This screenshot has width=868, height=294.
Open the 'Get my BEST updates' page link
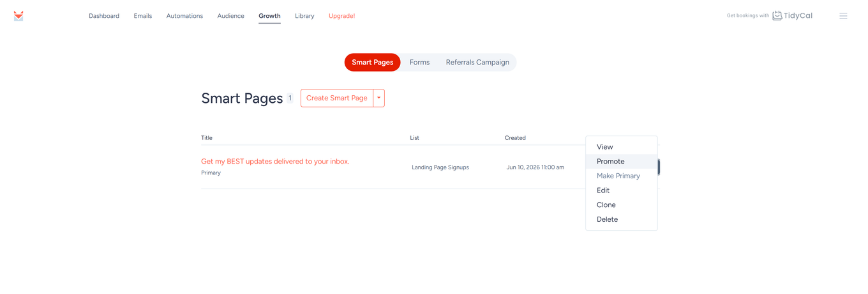pyautogui.click(x=275, y=161)
